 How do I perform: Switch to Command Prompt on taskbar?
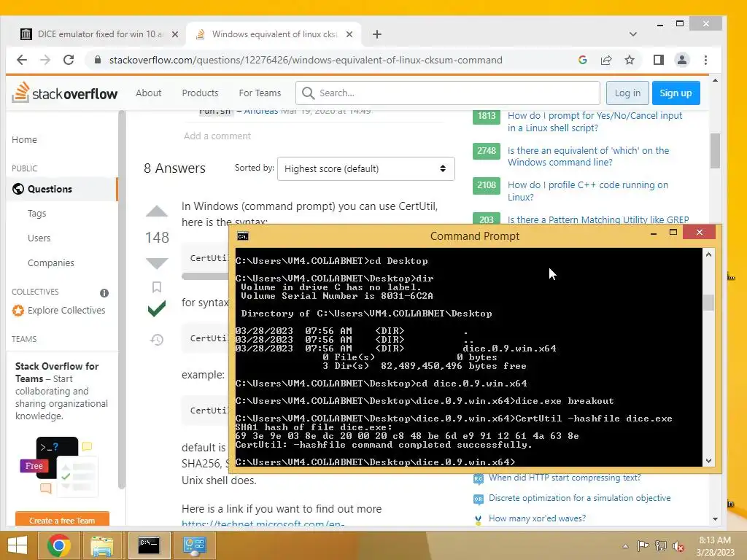[149, 545]
